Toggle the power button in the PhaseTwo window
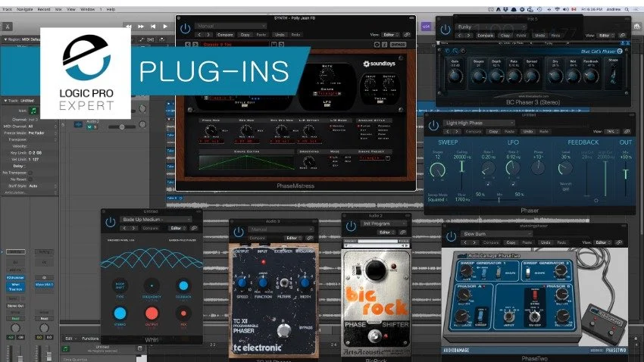 coord(451,236)
